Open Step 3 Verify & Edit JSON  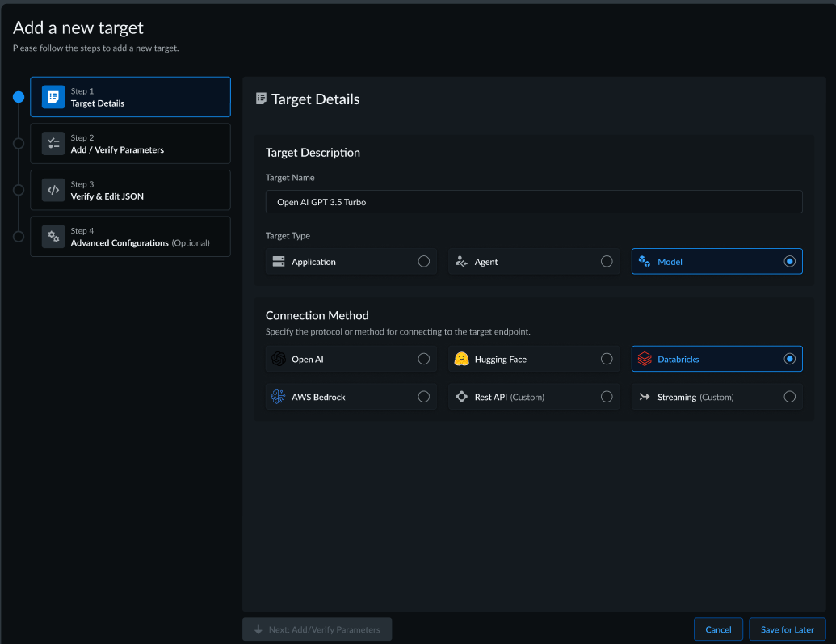tap(130, 190)
